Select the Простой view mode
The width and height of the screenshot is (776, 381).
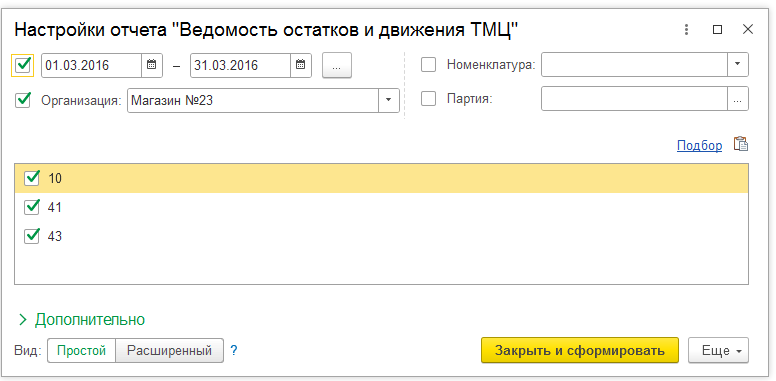point(82,351)
